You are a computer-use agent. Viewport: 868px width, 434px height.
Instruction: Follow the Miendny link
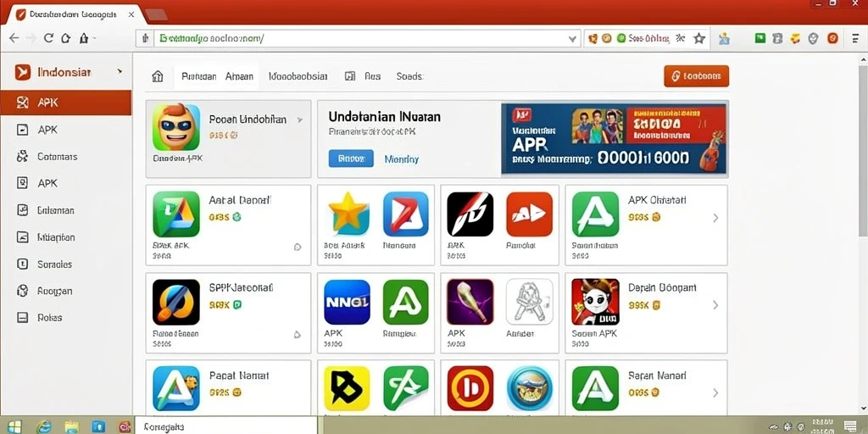pyautogui.click(x=401, y=159)
